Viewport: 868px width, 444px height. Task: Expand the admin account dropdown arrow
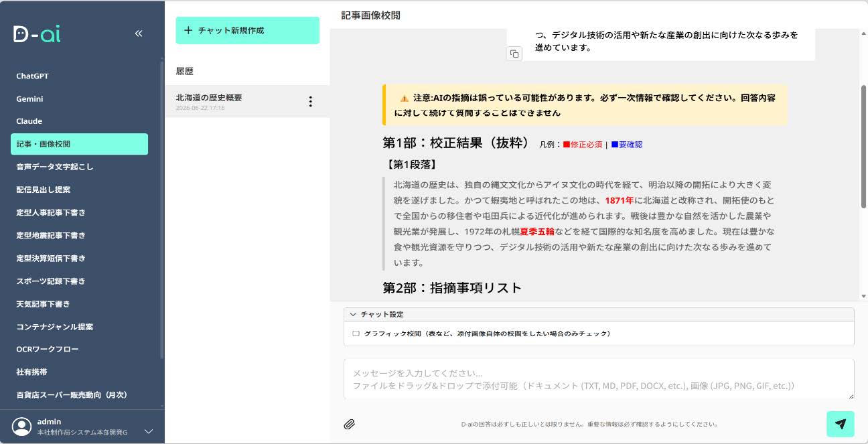149,431
